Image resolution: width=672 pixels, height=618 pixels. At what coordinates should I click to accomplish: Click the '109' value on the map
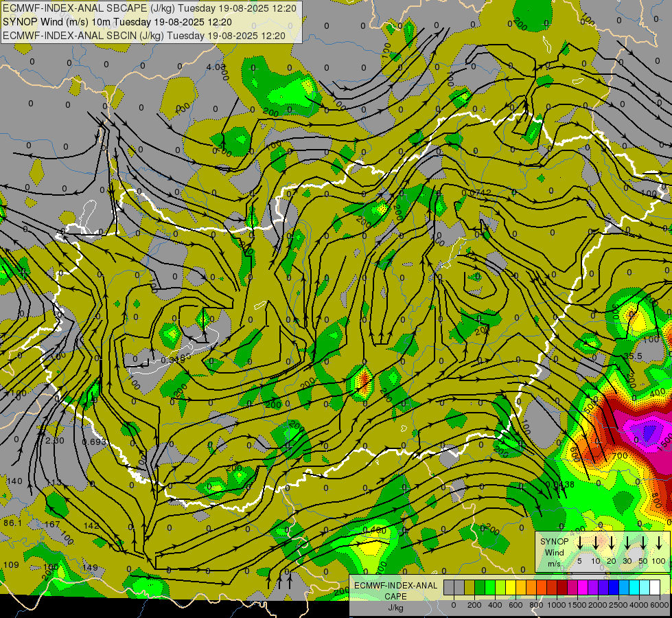click(11, 565)
